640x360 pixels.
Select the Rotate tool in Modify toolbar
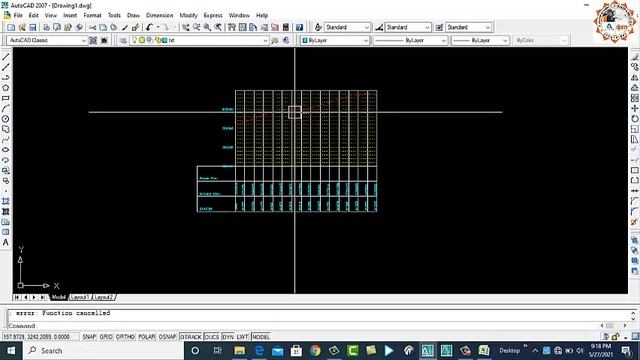(x=634, y=119)
